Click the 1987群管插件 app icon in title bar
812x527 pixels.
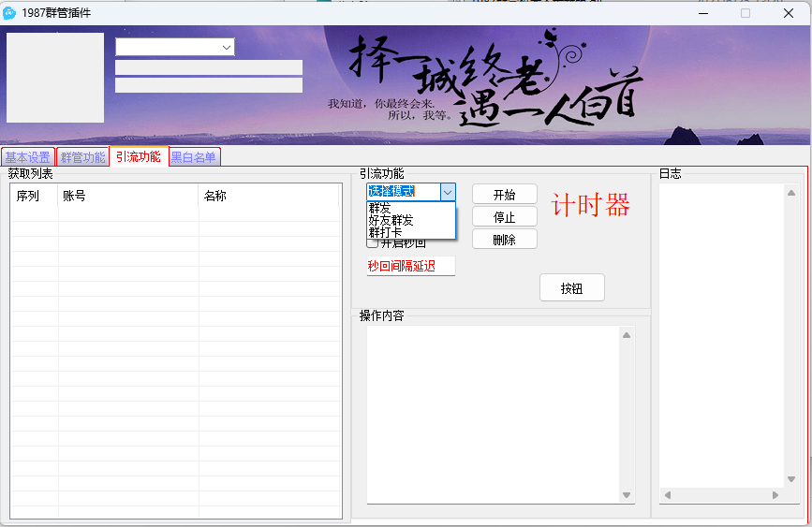10,13
